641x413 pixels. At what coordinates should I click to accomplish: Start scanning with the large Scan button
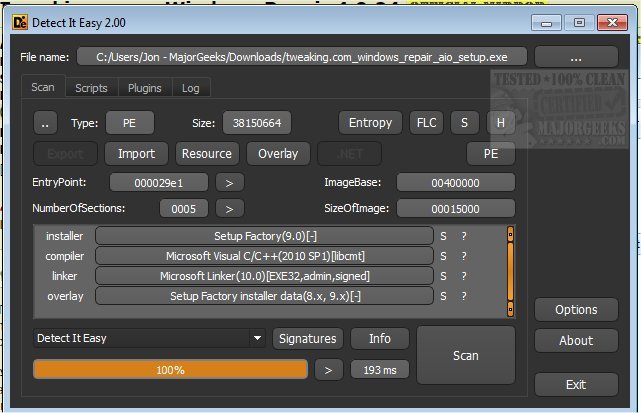pyautogui.click(x=466, y=355)
